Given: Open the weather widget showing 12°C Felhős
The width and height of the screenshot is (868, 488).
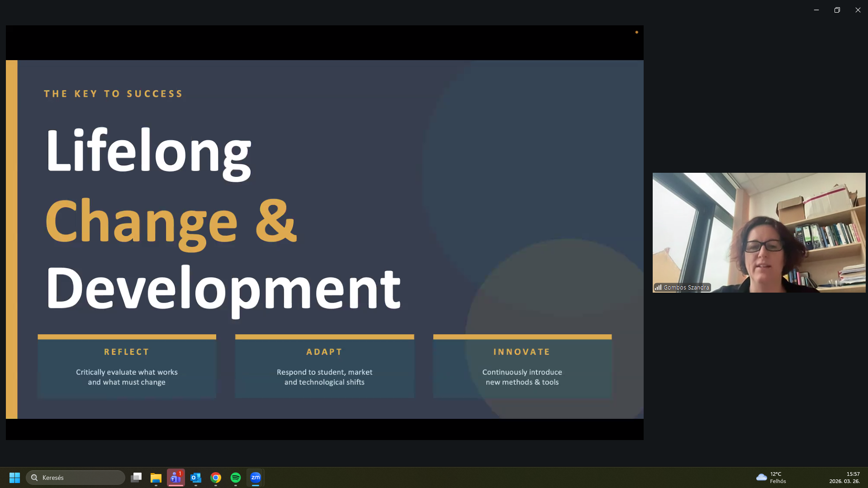Looking at the screenshot, I should 771,478.
